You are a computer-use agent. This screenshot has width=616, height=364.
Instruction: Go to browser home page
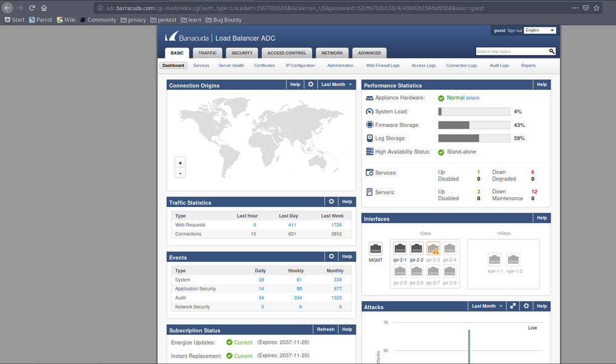click(44, 8)
